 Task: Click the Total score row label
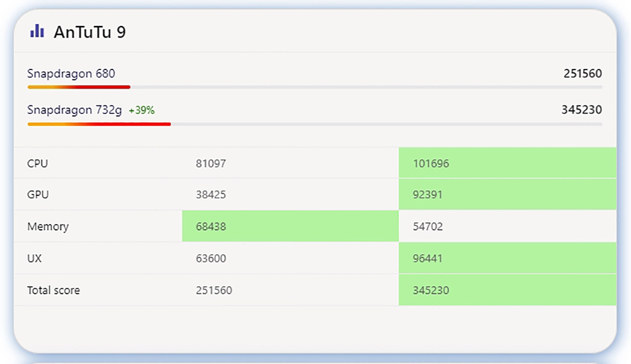pyautogui.click(x=53, y=290)
